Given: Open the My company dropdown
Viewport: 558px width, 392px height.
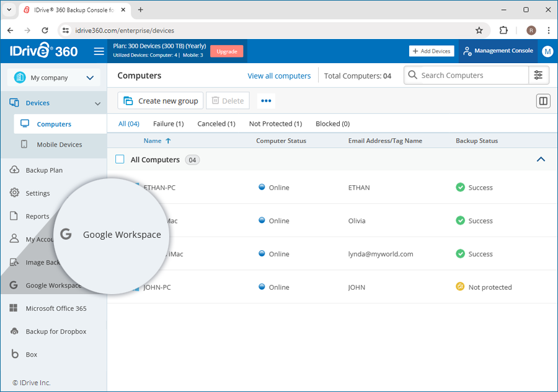Looking at the screenshot, I should click(54, 77).
